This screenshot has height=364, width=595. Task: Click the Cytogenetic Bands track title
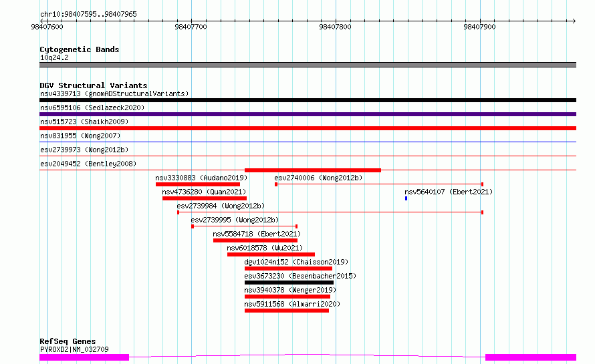(x=80, y=49)
